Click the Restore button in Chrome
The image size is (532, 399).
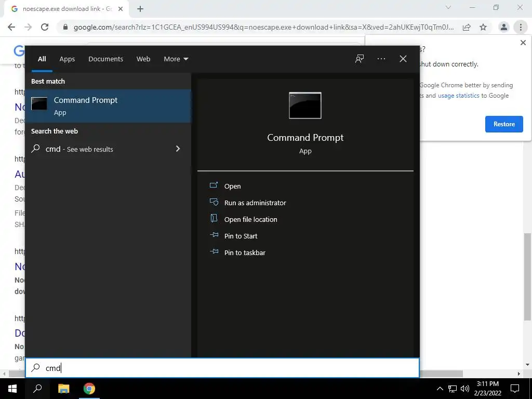point(504,124)
